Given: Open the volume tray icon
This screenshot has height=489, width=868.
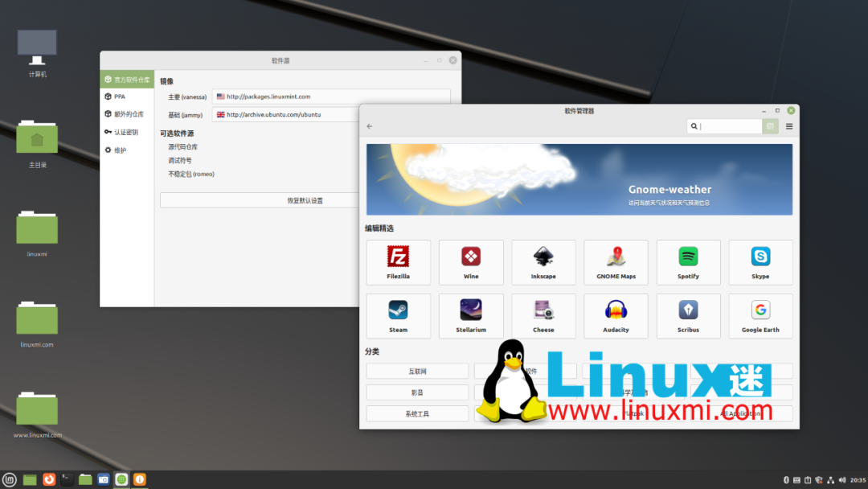Looking at the screenshot, I should coord(842,480).
